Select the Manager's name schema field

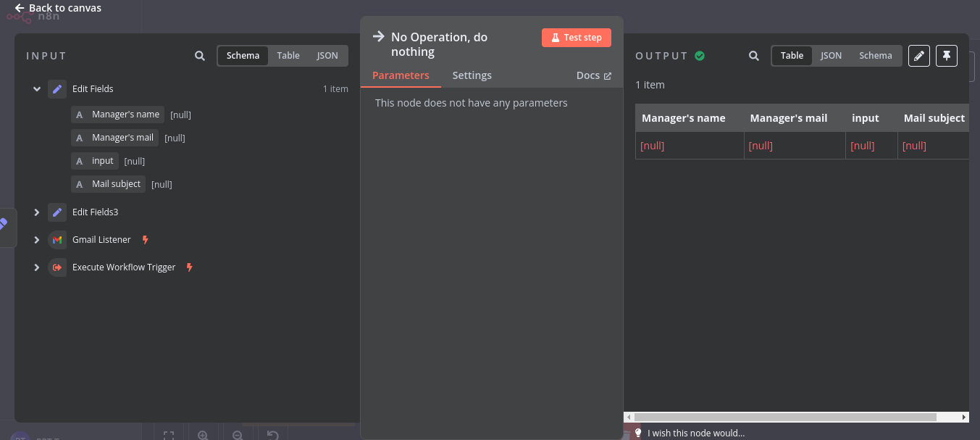pyautogui.click(x=118, y=115)
